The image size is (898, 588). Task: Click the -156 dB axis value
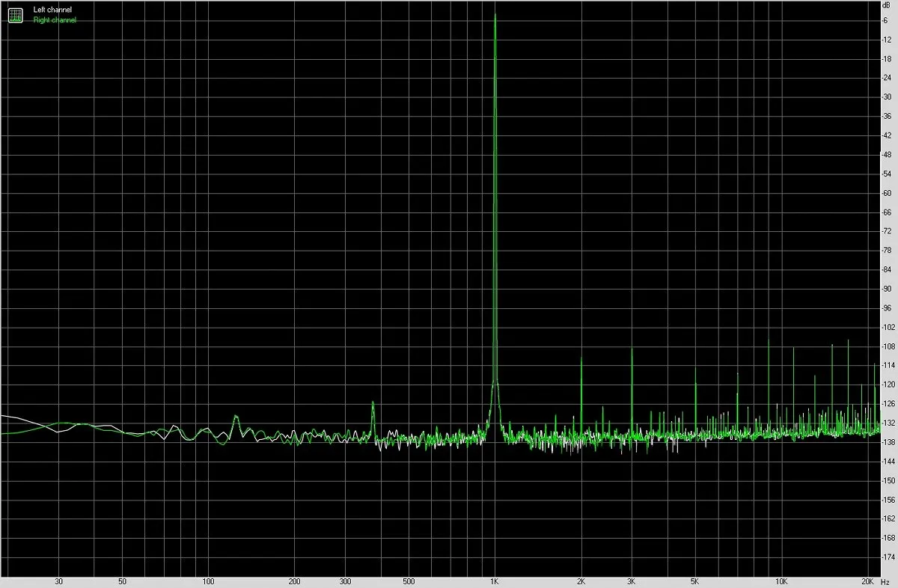(889, 500)
